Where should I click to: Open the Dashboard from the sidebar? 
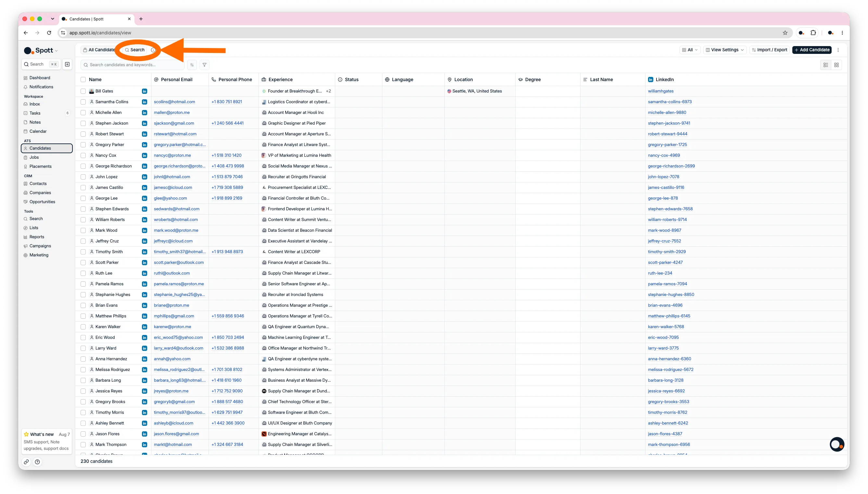point(40,78)
